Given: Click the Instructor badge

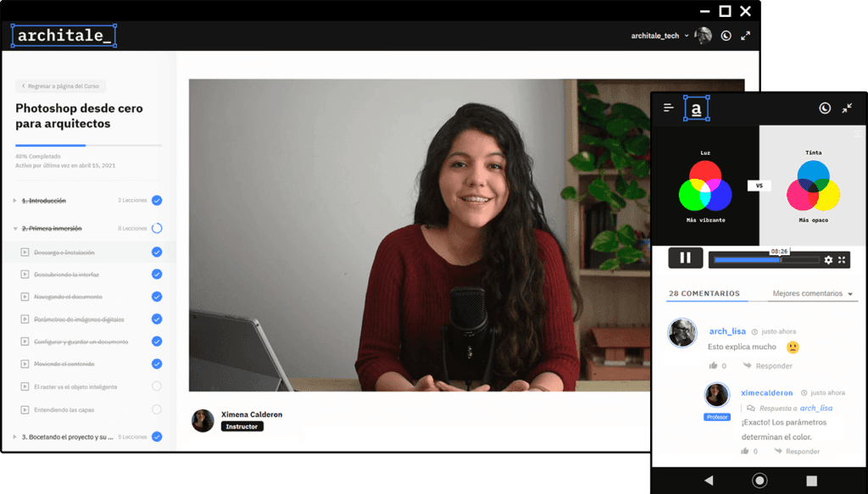Looking at the screenshot, I should (242, 426).
